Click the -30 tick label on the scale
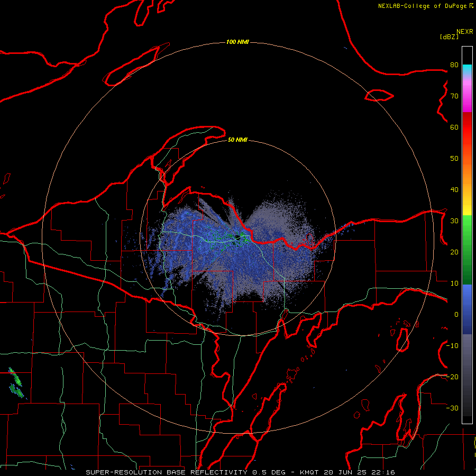 coord(452,408)
